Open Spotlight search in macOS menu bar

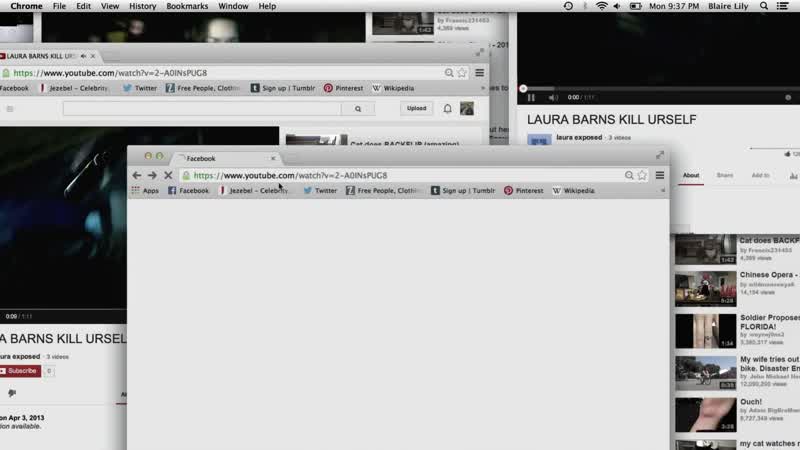tap(764, 6)
